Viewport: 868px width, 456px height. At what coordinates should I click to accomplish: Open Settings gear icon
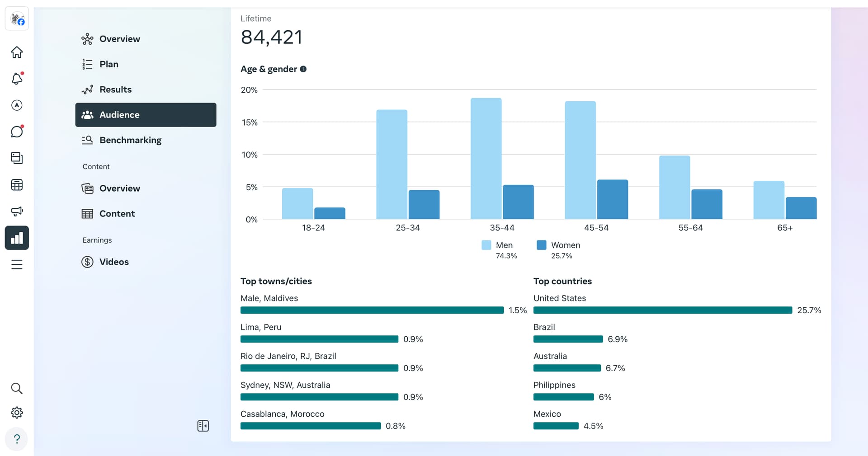coord(17,413)
